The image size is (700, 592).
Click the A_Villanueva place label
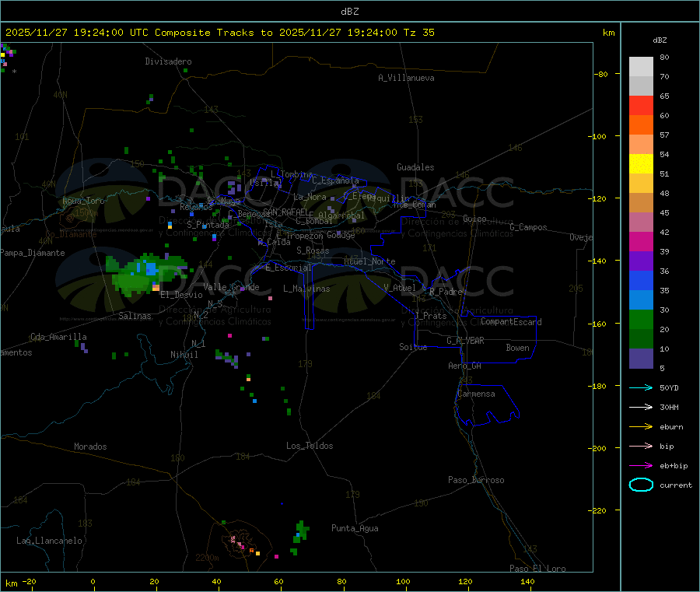click(406, 78)
